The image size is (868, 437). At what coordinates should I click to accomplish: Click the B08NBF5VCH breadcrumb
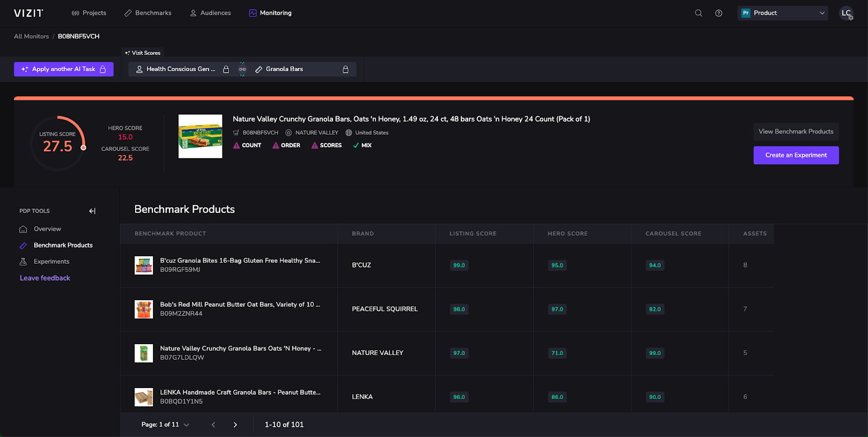pos(79,36)
